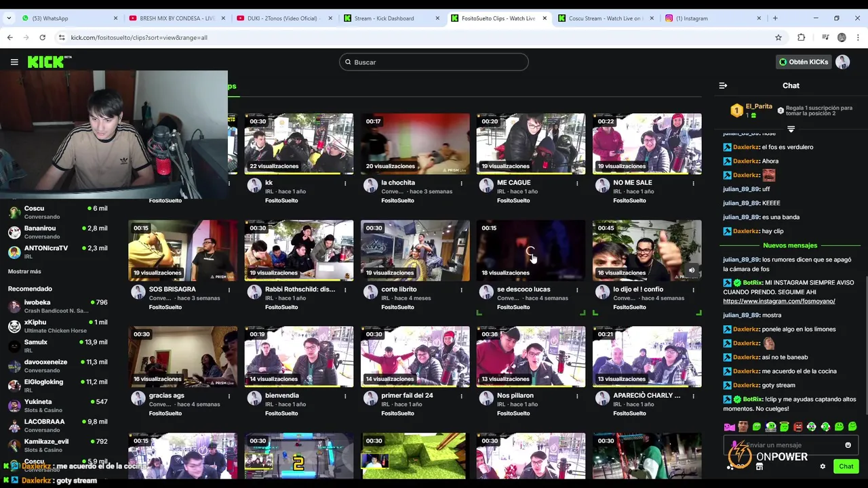Viewport: 868px width, 488px height.
Task: Open Yukineta recommended channel
Action: coord(58,405)
